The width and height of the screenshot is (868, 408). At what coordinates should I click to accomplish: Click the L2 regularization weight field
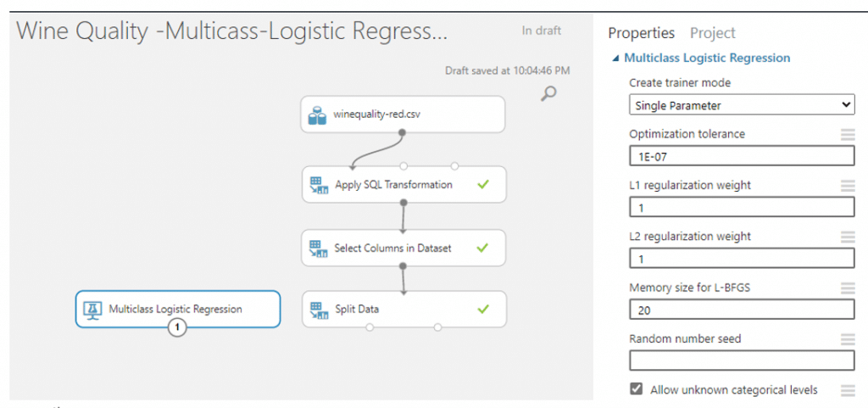pos(742,259)
